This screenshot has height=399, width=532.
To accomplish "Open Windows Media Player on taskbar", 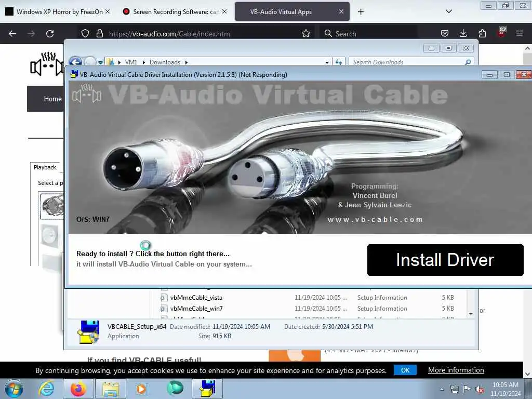I will click(141, 389).
